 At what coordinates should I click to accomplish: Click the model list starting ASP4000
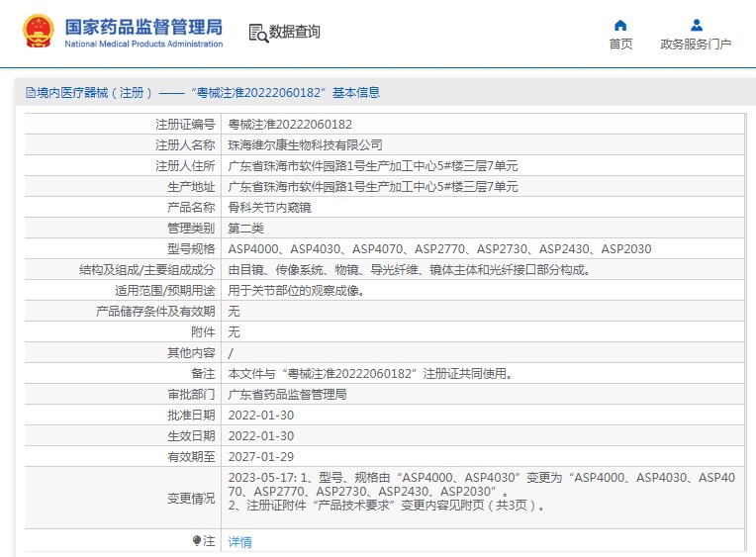pos(439,249)
